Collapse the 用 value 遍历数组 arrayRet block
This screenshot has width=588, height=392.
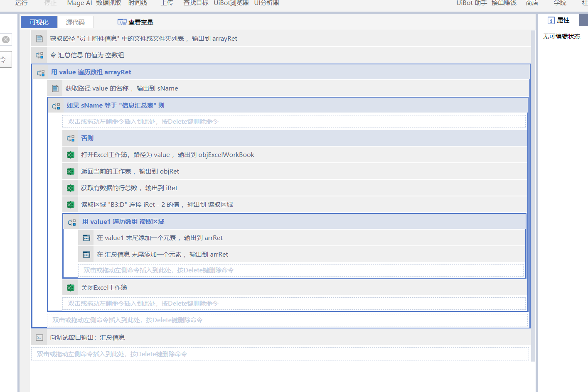point(41,73)
